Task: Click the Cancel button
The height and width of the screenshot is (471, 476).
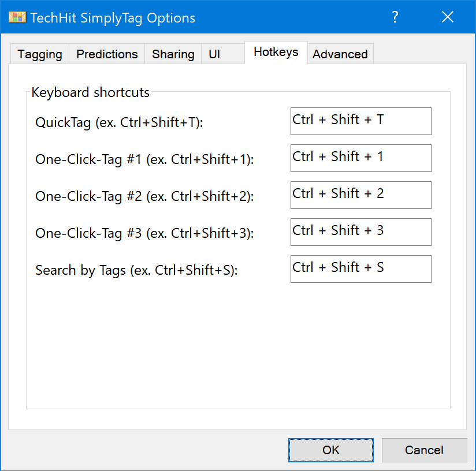Action: pyautogui.click(x=425, y=450)
